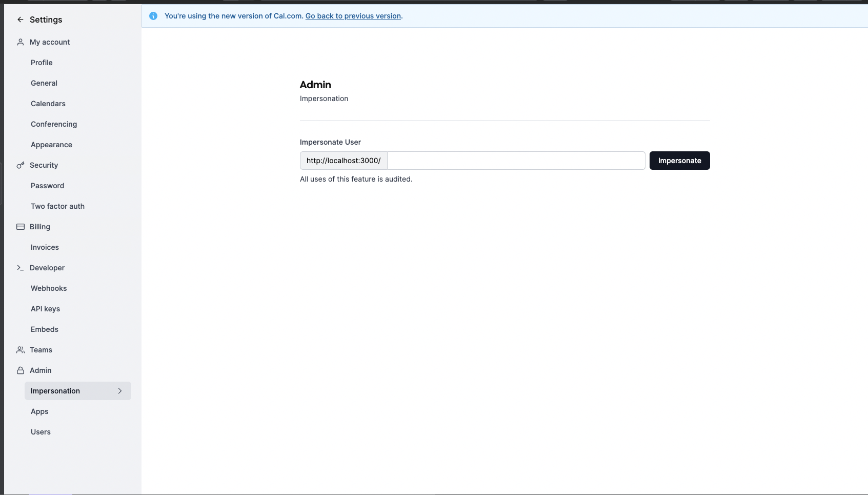
Task: Open Two factor auth settings
Action: 57,206
